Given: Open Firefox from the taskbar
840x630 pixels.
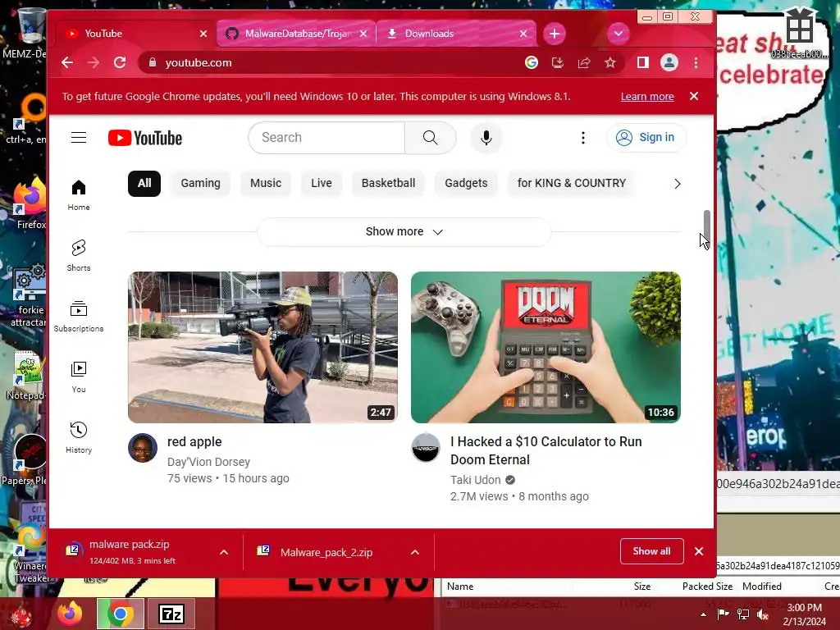Looking at the screenshot, I should (x=71, y=614).
